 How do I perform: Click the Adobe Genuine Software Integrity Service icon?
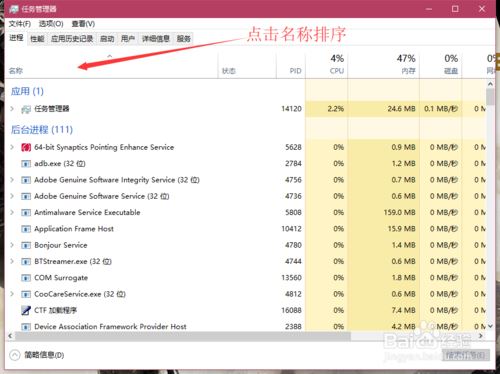(26, 180)
